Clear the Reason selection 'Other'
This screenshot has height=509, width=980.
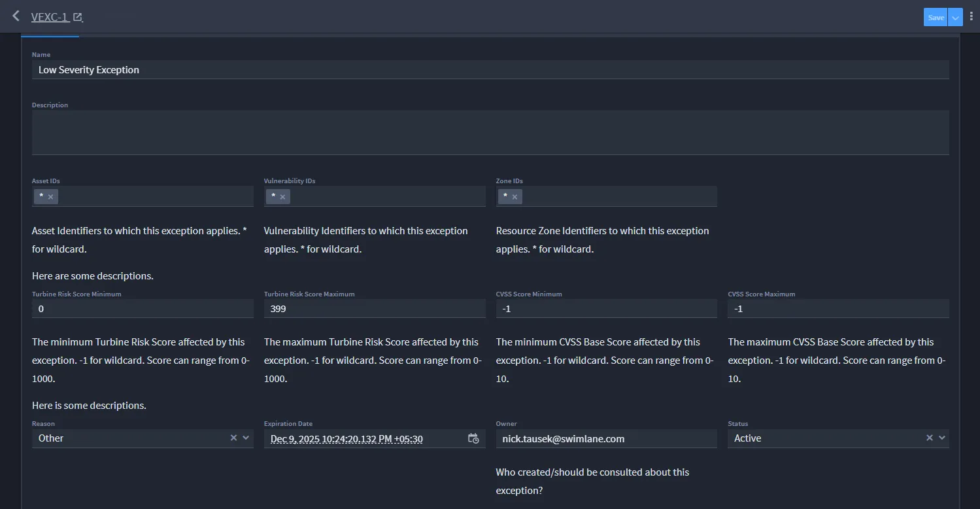233,438
